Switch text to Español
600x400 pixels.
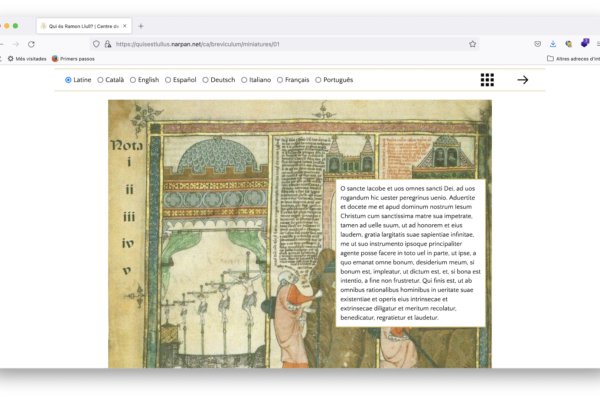[x=168, y=80]
